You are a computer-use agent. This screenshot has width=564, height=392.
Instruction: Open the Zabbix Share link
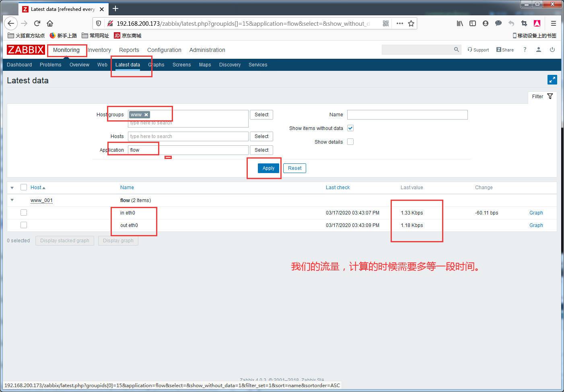(505, 50)
